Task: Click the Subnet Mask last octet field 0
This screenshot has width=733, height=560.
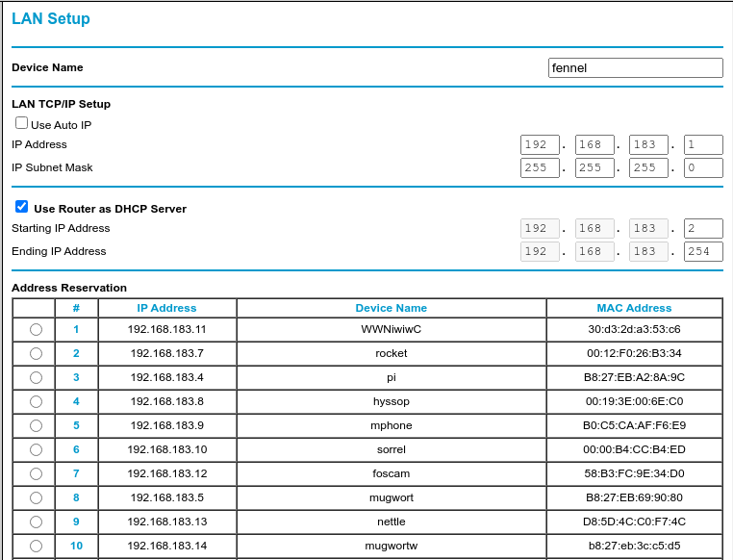Action: tap(703, 167)
